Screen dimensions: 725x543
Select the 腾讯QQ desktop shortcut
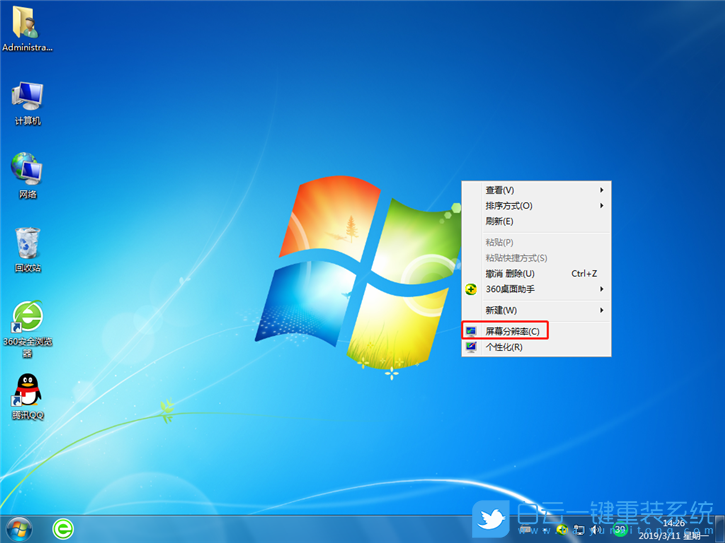coord(27,396)
